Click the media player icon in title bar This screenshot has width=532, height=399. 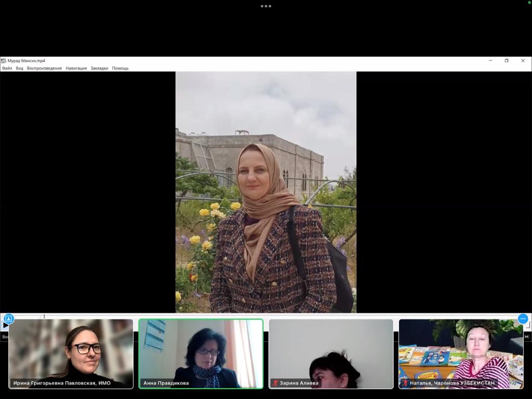[x=4, y=61]
